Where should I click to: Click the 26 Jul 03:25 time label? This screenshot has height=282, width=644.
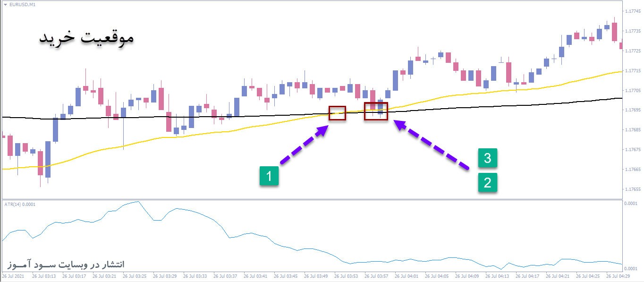pos(135,276)
